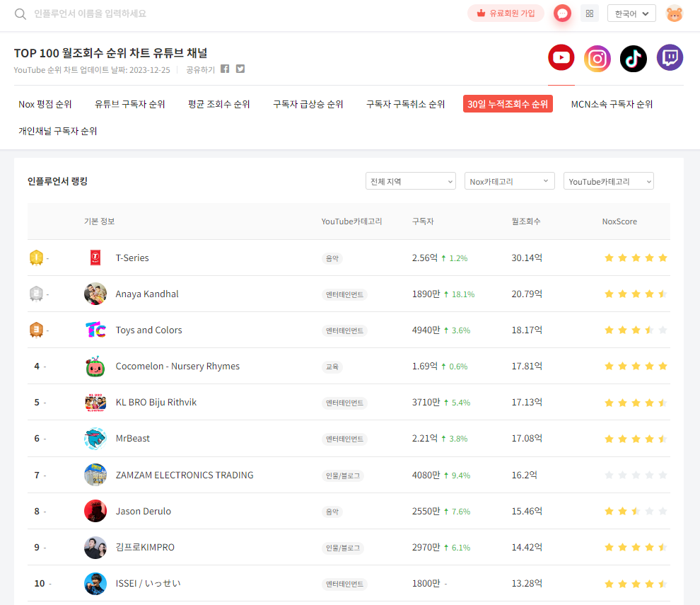Click the NoxScore column header
The height and width of the screenshot is (605, 700).
(619, 221)
